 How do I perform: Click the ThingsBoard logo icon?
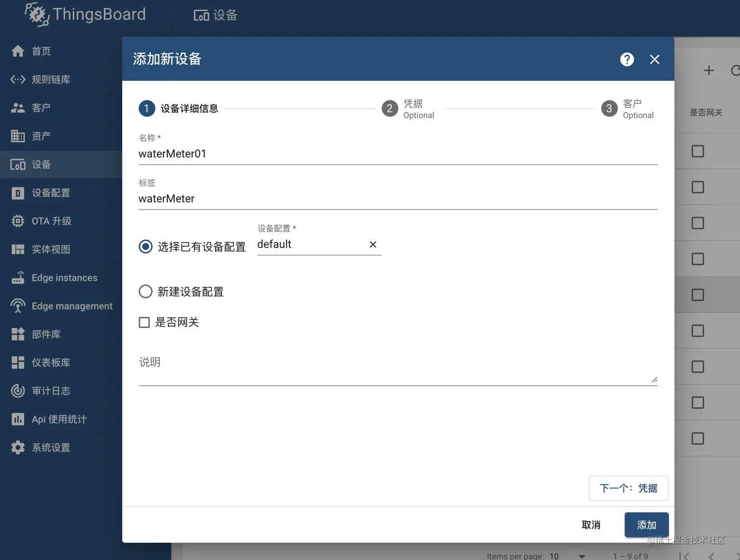coord(37,14)
